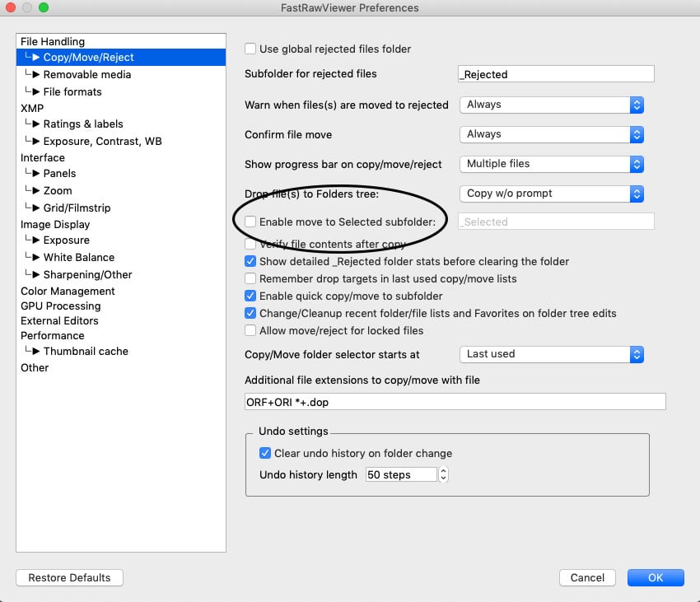Click the Cancel button
Screen dimensions: 700x602
click(587, 577)
